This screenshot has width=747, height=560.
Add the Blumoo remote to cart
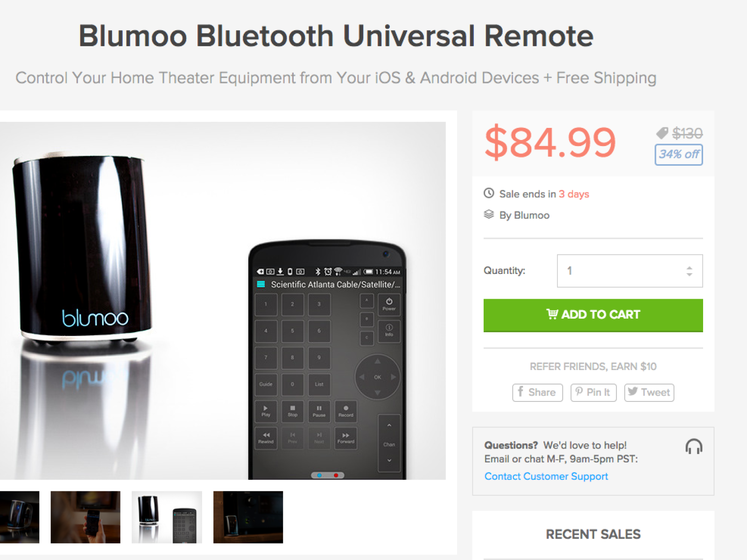593,315
